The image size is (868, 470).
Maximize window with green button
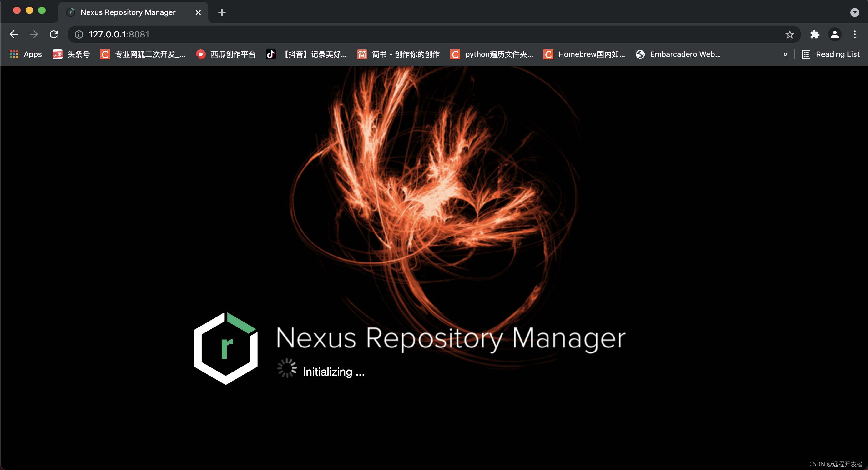(x=42, y=10)
